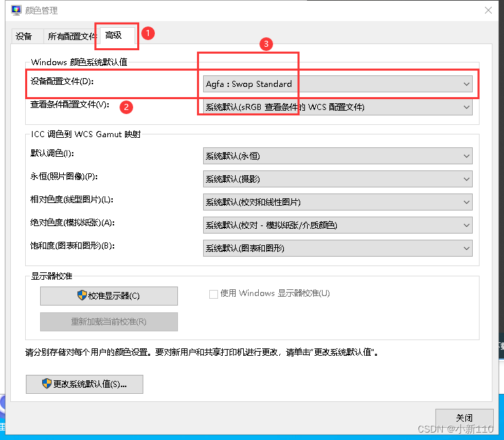Click the Color Management title bar icon

16,10
